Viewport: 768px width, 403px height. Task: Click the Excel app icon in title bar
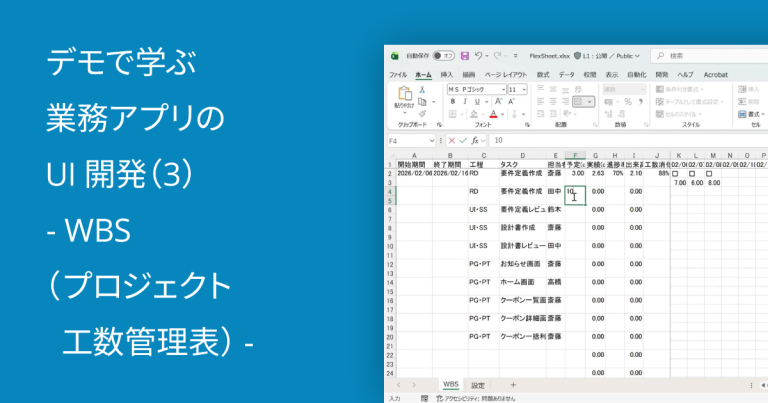coord(394,56)
